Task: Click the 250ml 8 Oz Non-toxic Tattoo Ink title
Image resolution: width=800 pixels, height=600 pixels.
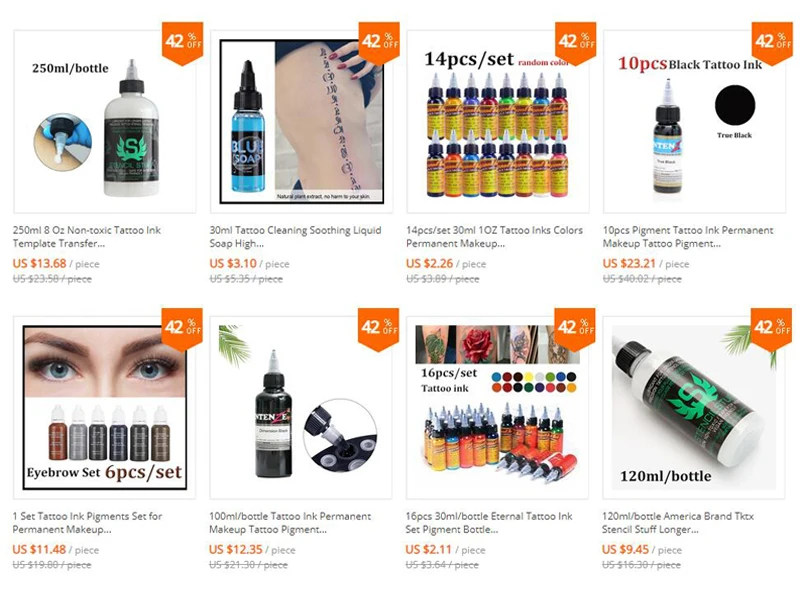Action: point(87,237)
